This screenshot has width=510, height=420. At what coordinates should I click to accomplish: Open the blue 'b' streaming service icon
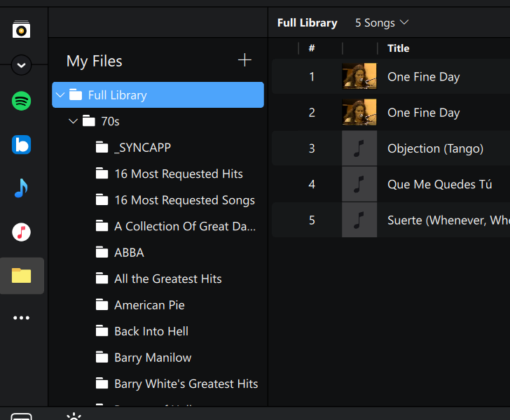[x=22, y=145]
